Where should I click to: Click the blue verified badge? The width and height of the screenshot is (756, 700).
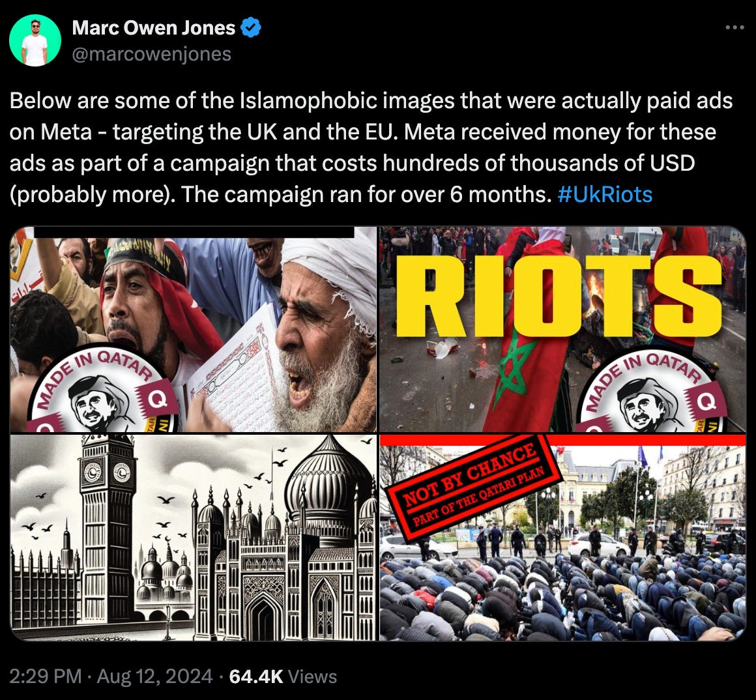pos(251,27)
